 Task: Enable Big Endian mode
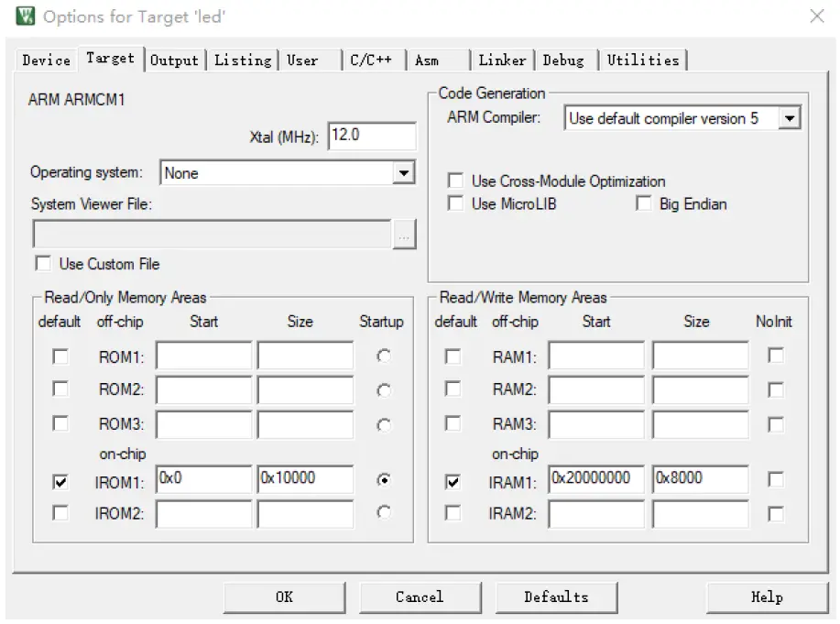click(644, 203)
